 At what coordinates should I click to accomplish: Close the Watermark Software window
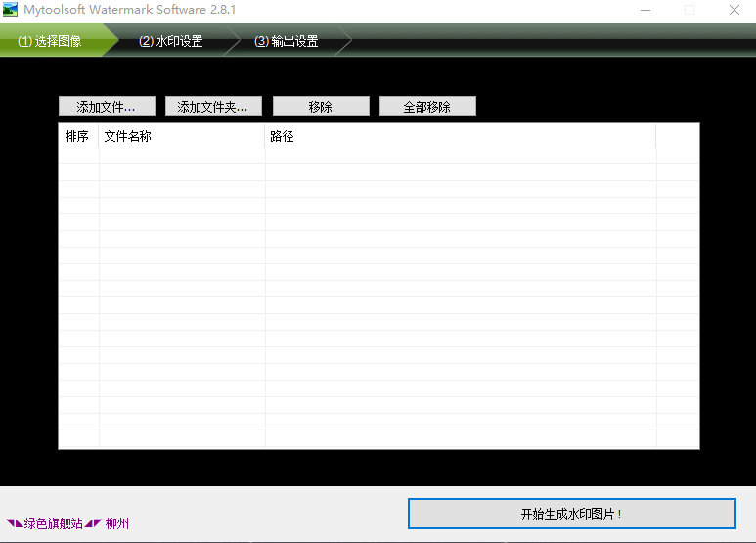[734, 10]
